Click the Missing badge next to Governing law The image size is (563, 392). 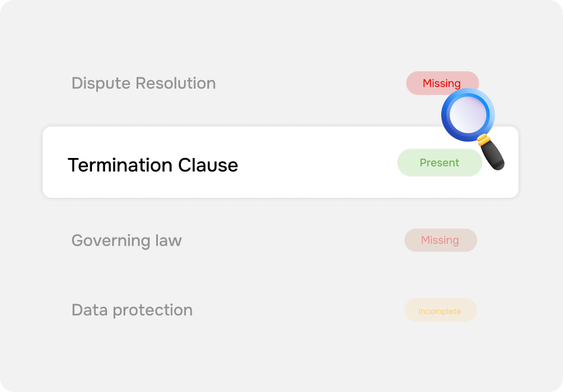pos(441,240)
